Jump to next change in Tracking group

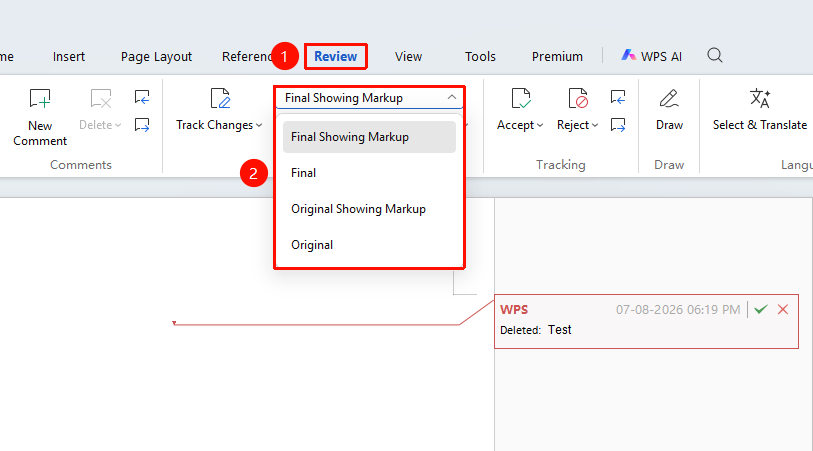(x=618, y=125)
